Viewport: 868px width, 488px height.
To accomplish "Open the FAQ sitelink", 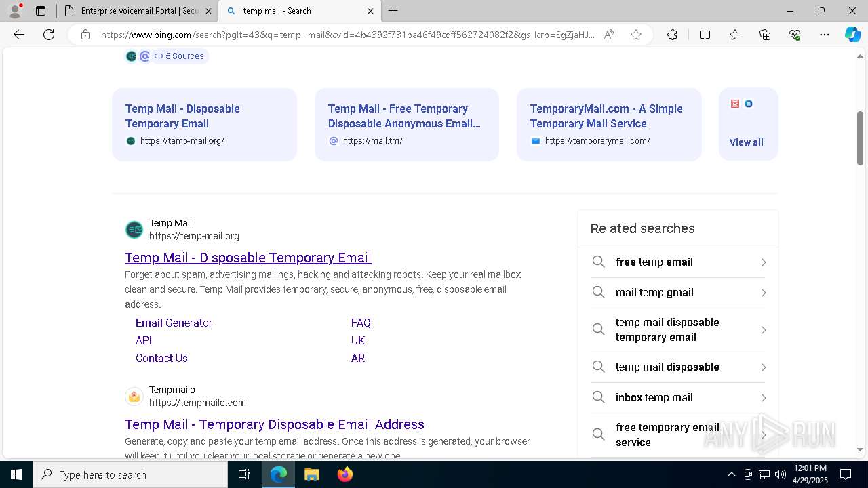I will coord(361,323).
